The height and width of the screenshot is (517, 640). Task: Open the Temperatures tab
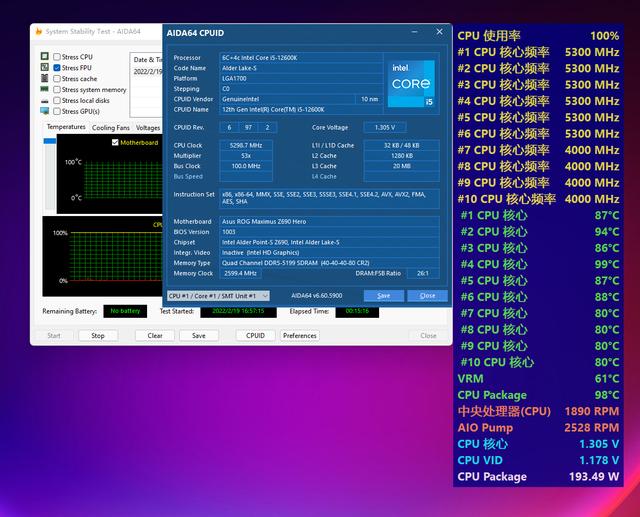coord(66,127)
